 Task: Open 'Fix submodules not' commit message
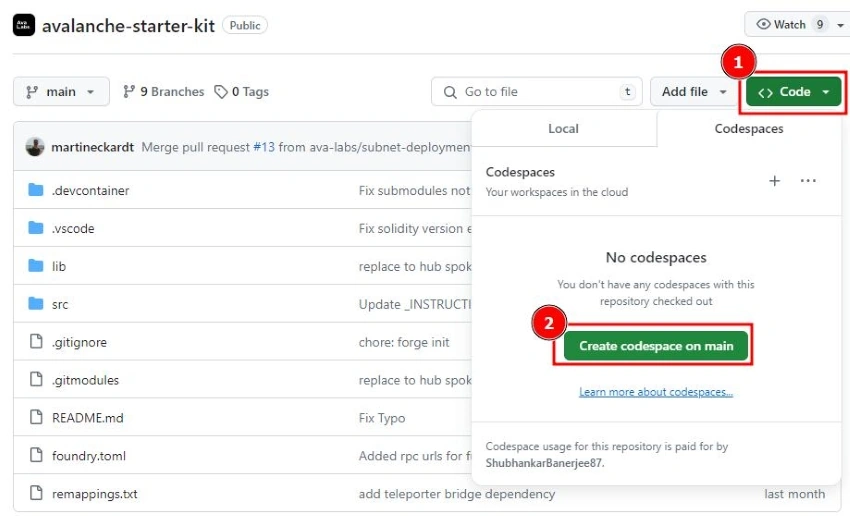[415, 190]
